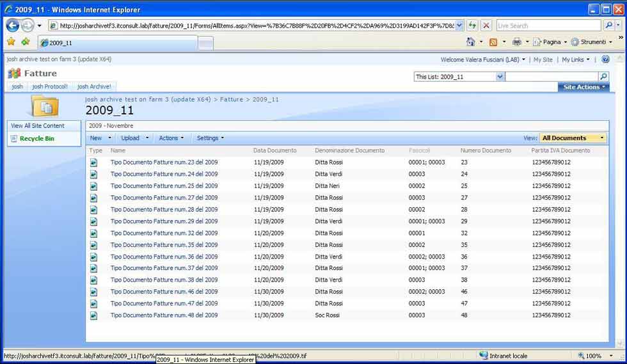Sort by the Data Documento column header
Viewport: 627px width, 364px height.
pyautogui.click(x=274, y=151)
